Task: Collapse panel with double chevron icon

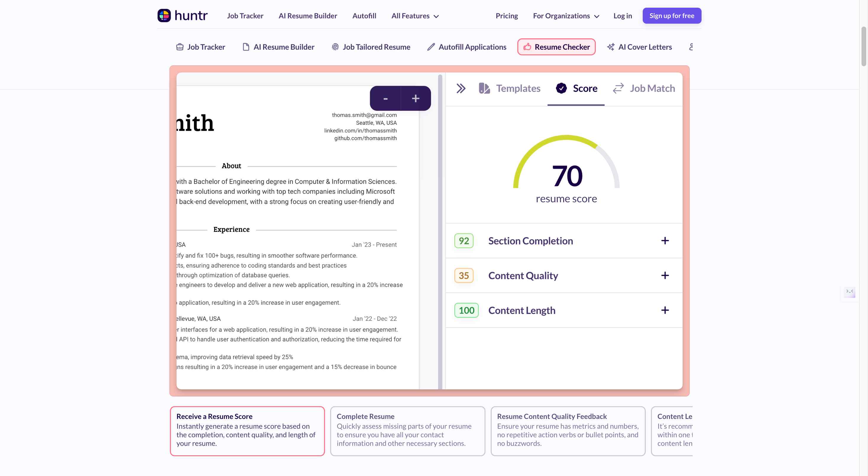Action: 461,88
